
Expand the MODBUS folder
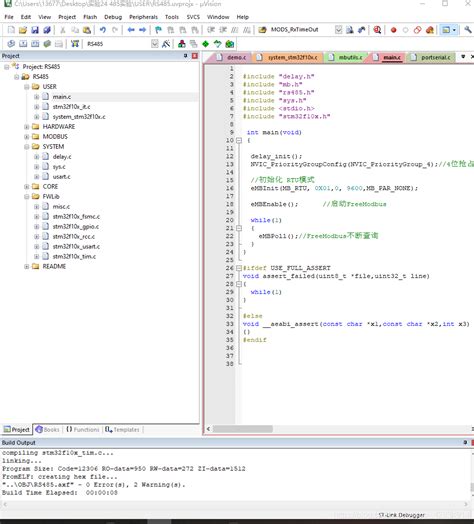(26, 137)
